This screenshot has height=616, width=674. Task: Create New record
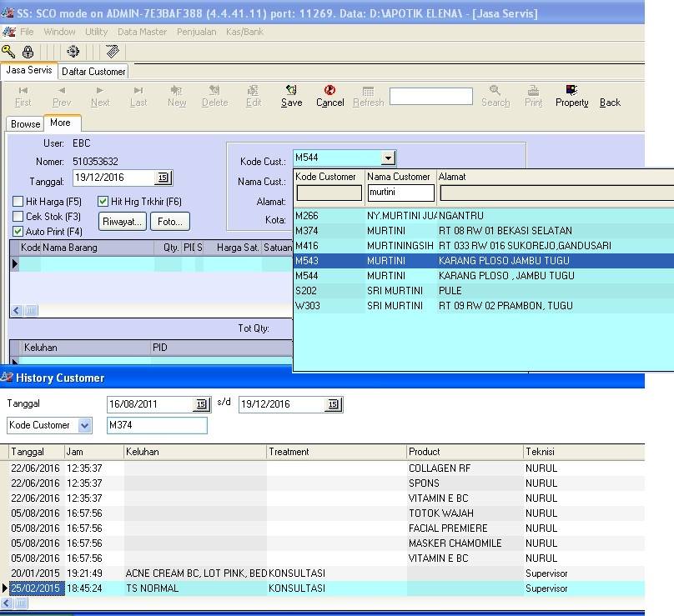coord(177,97)
